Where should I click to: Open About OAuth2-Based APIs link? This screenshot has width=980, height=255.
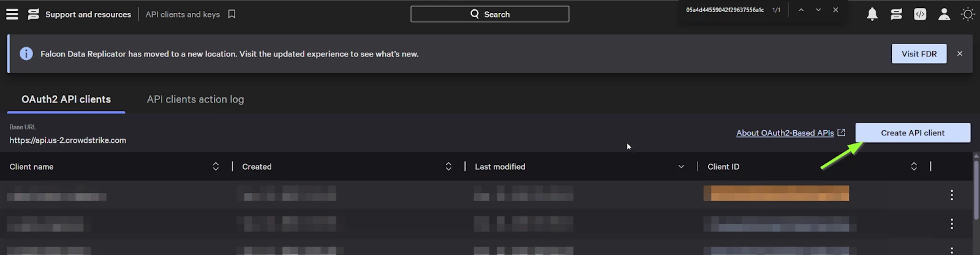(x=790, y=133)
